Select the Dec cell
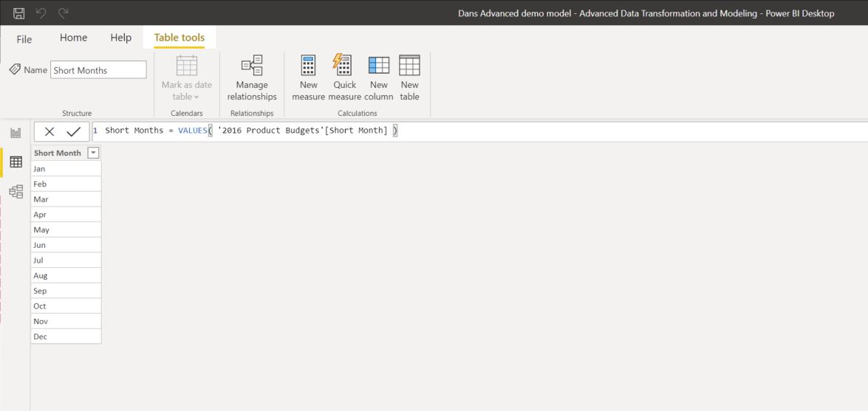This screenshot has height=411, width=868. 66,336
